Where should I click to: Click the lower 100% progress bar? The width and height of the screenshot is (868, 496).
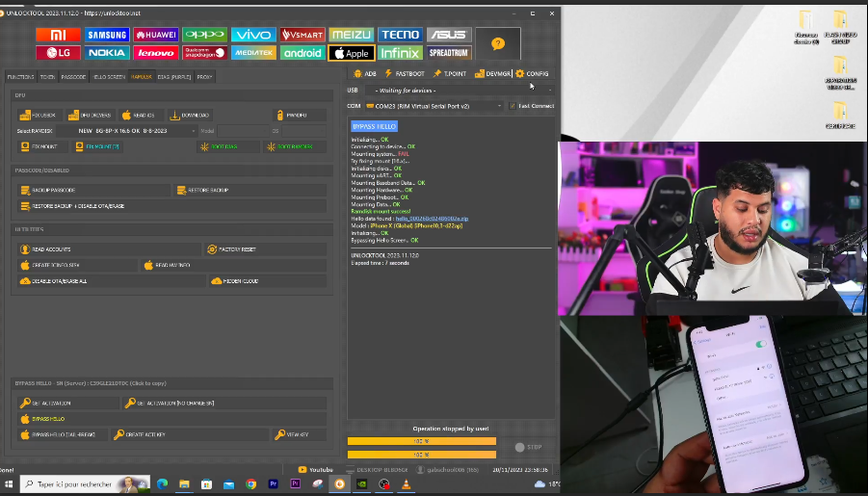click(x=422, y=455)
